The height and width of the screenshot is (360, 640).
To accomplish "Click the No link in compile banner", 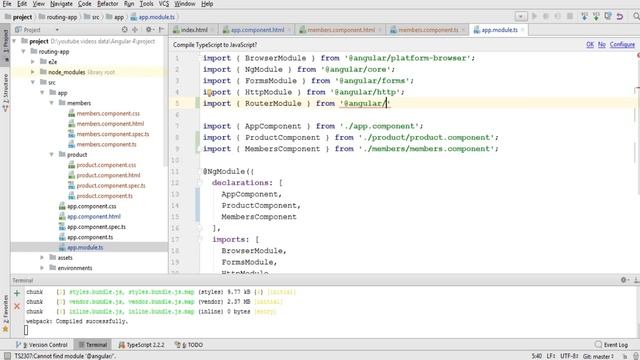I will [x=602, y=44].
